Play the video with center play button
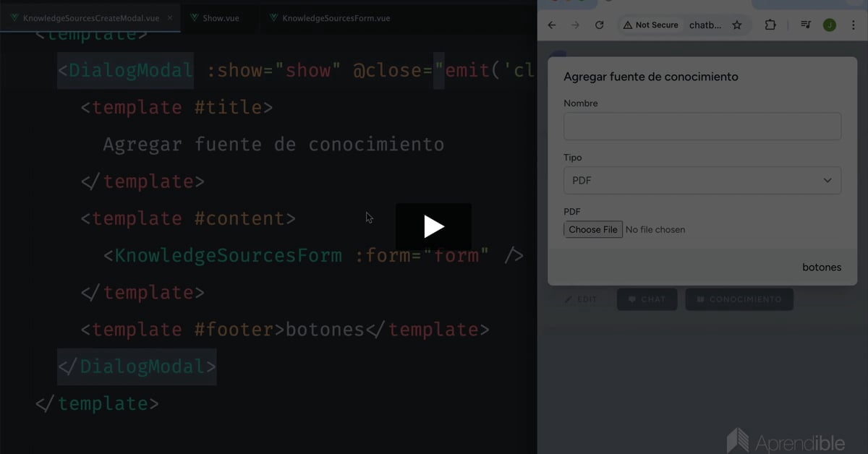The width and height of the screenshot is (868, 454). coord(433,227)
